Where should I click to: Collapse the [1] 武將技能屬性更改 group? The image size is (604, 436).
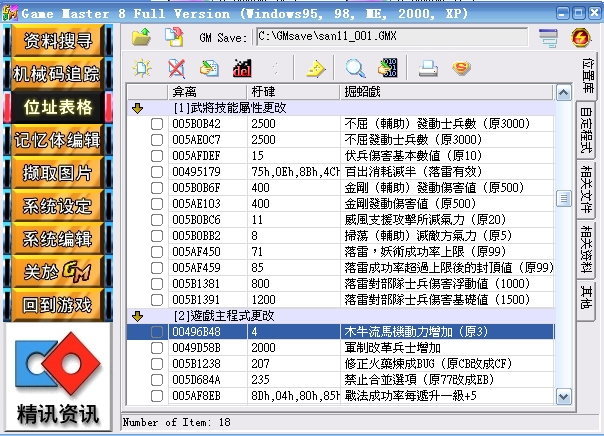click(x=138, y=107)
